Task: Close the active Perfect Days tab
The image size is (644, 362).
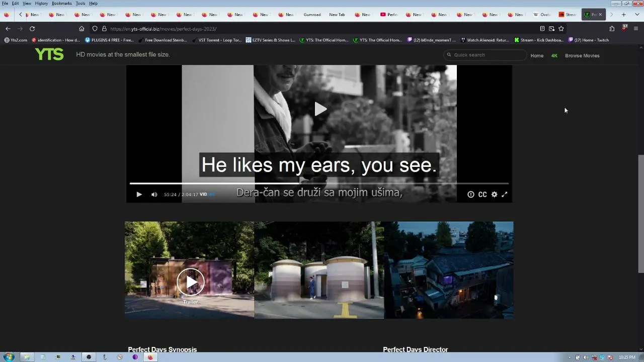Action: click(x=600, y=15)
